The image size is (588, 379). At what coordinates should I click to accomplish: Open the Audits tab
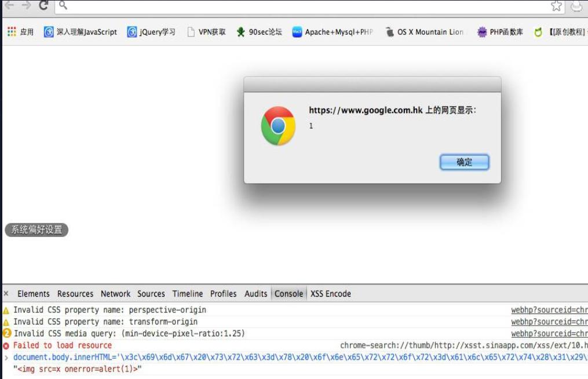(x=255, y=294)
